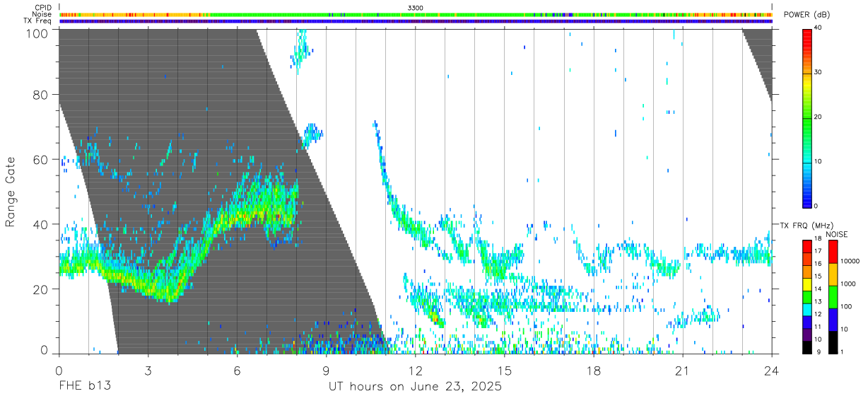Viewport: 868px width, 401px height.
Task: Click the UT hour 21 axis label
Action: point(683,370)
